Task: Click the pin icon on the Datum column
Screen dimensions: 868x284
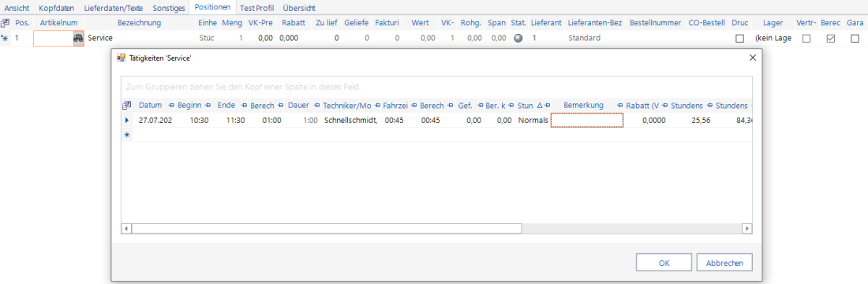Action: 170,105
